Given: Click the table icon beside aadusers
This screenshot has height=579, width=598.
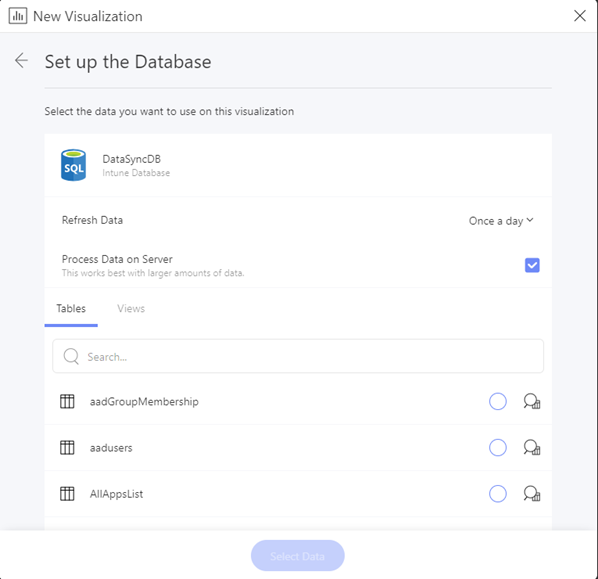Looking at the screenshot, I should 67,447.
